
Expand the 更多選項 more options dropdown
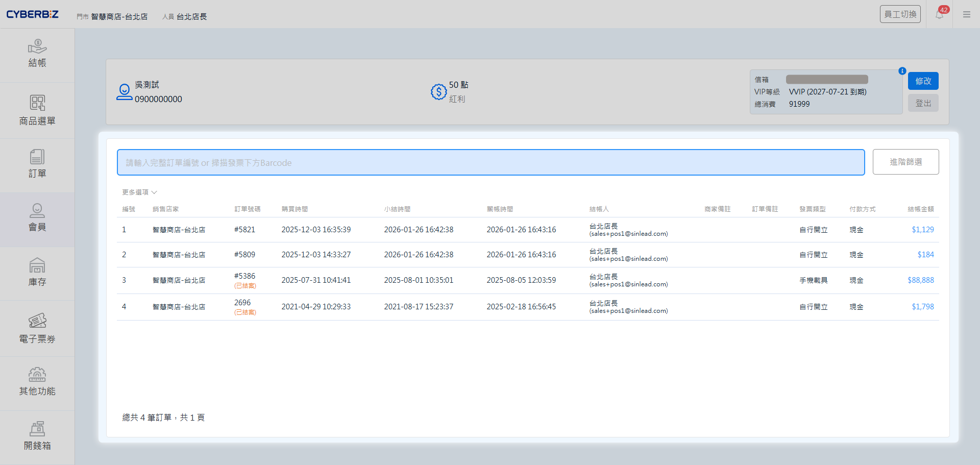[x=139, y=192]
